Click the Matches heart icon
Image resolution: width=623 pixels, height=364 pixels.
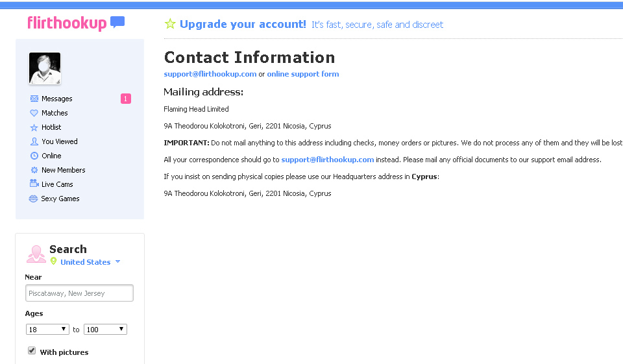pos(34,113)
